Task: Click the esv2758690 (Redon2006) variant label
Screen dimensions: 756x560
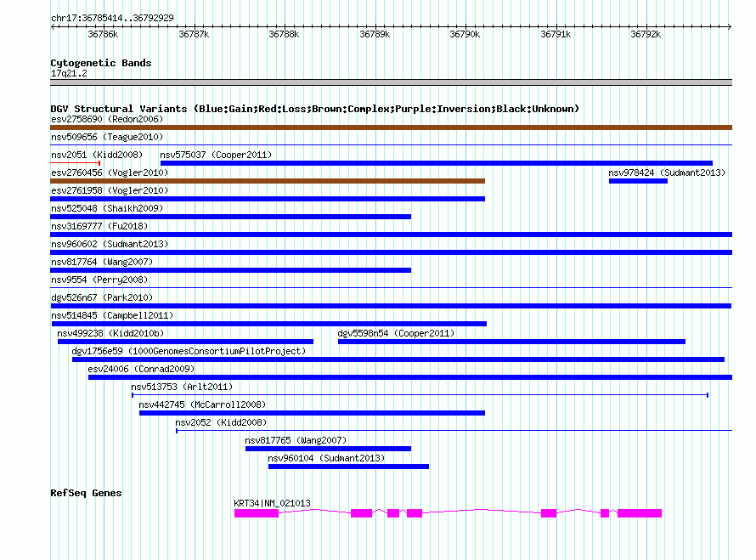Action: tap(107, 119)
